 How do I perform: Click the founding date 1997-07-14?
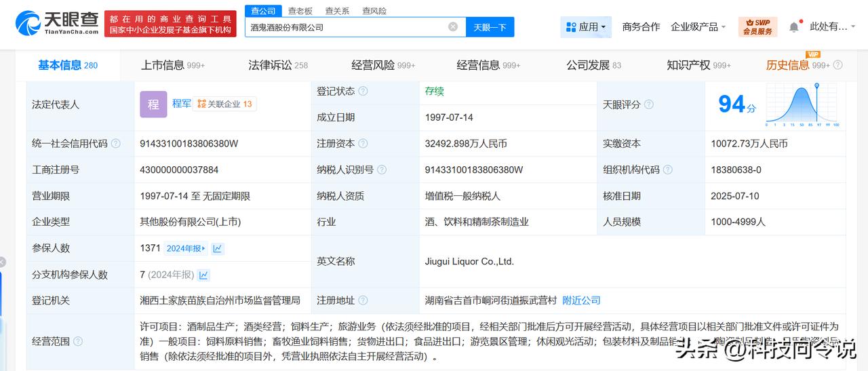click(449, 117)
